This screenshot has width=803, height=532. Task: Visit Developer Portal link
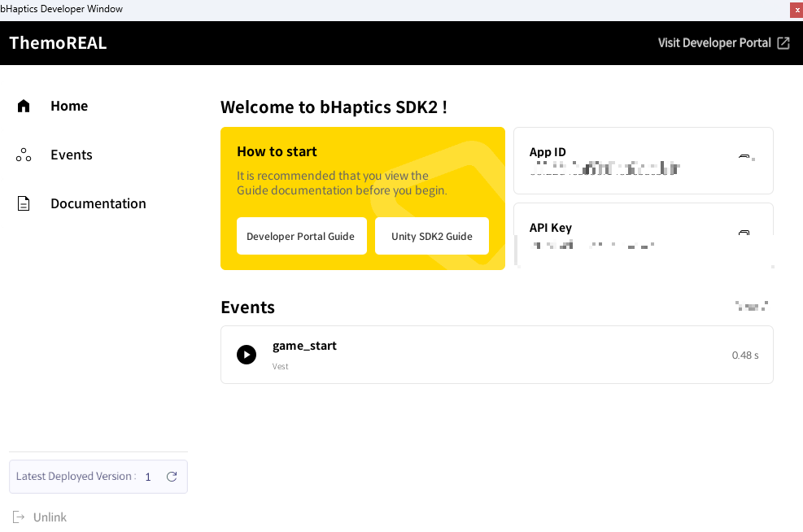pyautogui.click(x=714, y=43)
